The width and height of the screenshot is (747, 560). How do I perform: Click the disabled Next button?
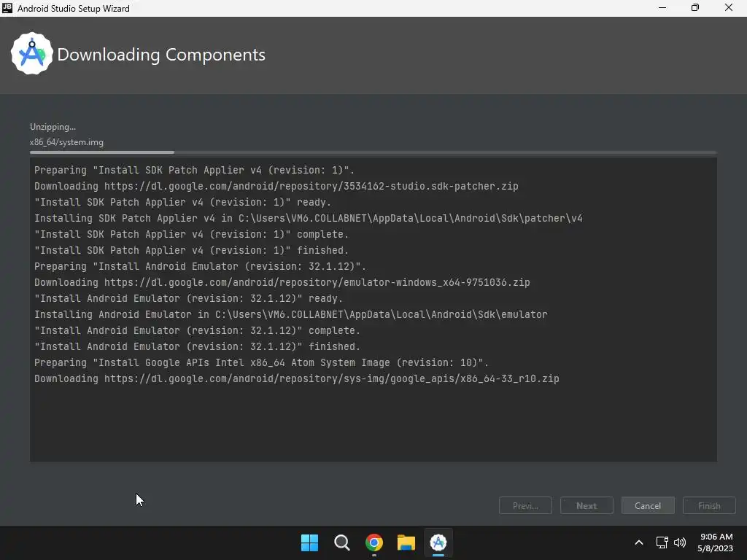coord(587,506)
